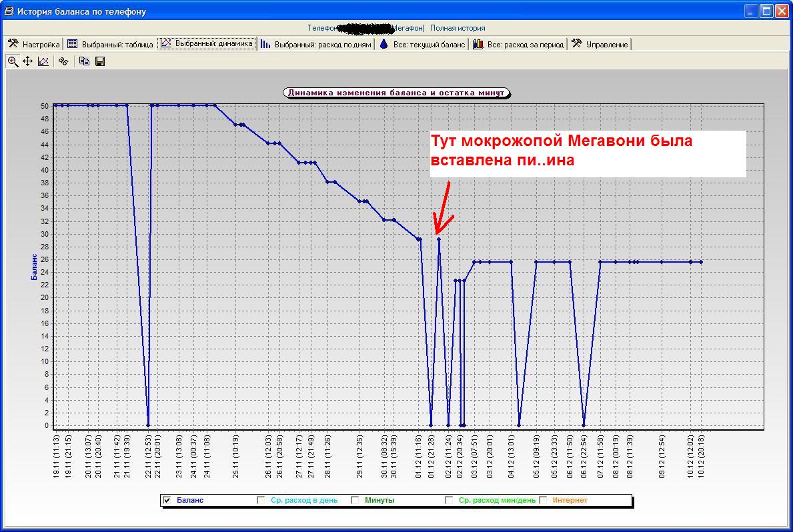Save the chart using floppy disk icon
Viewport: 793px width, 532px height.
click(100, 61)
